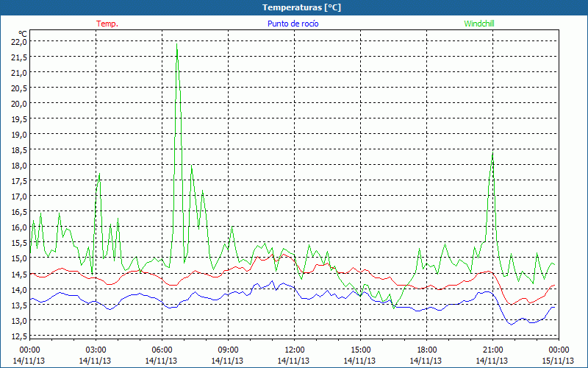Click the 13,5 y-axis value
This screenshot has width=588, height=368.
(19, 305)
